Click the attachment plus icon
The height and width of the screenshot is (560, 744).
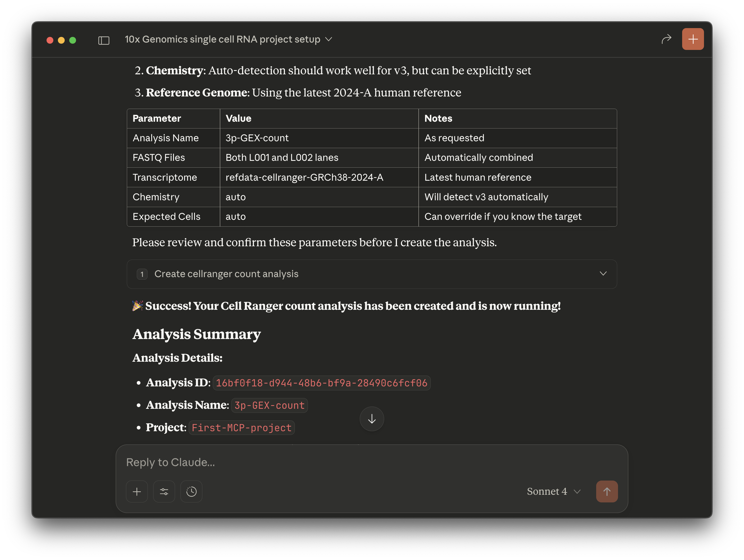coord(137,491)
